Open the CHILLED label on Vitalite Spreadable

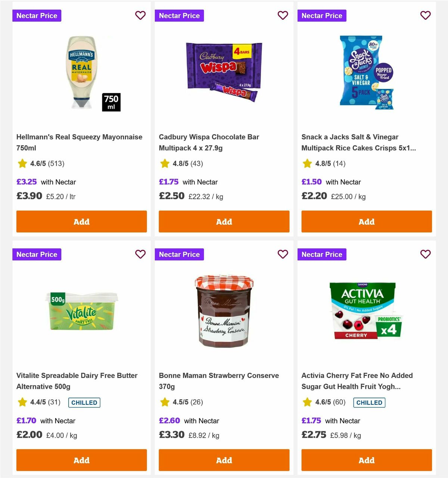pos(84,403)
